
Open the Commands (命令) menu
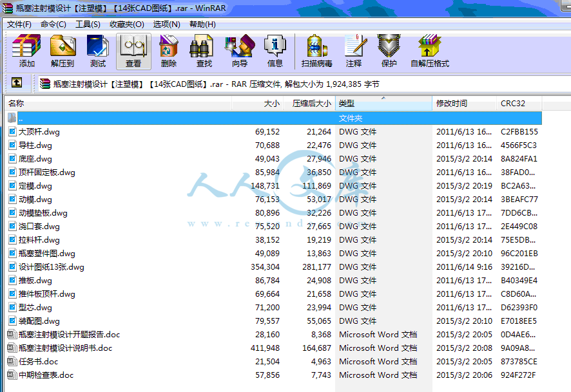point(53,24)
